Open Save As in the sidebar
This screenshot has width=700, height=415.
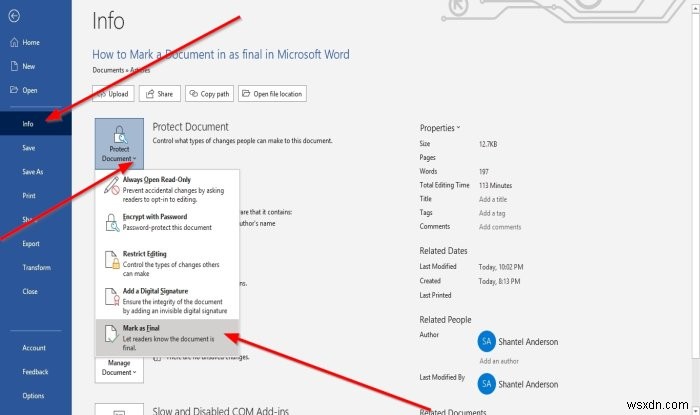(36, 172)
